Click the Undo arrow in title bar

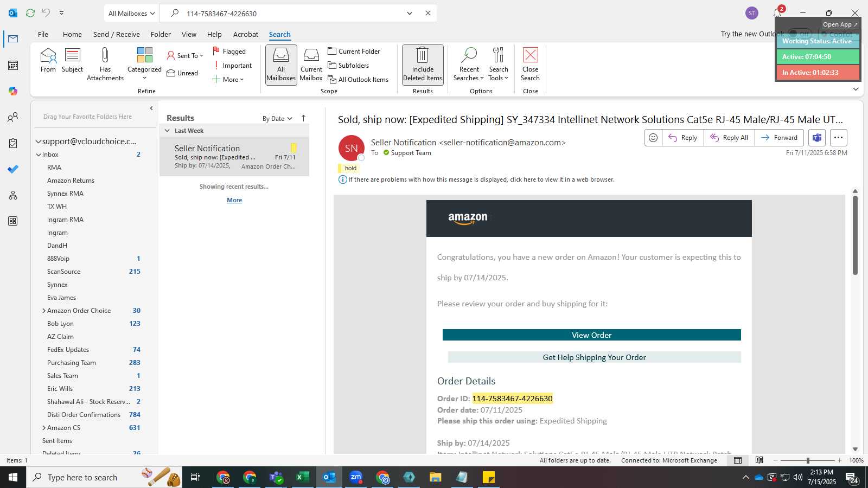46,13
